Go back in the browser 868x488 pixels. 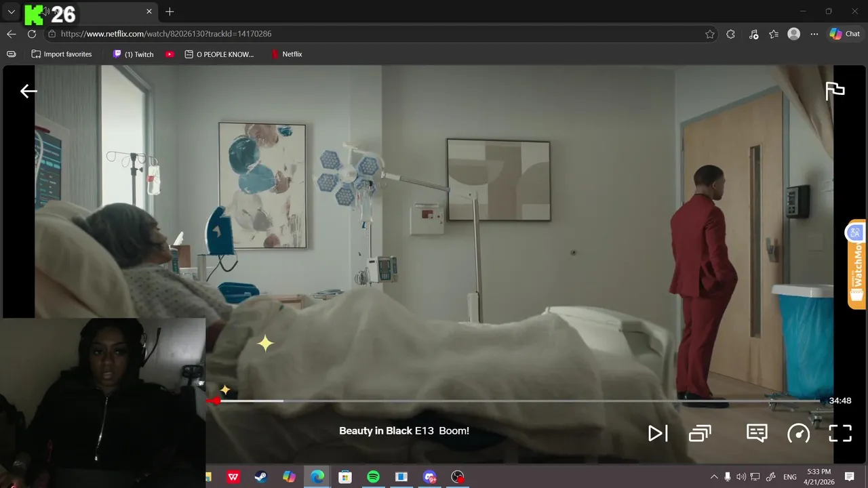[12, 34]
